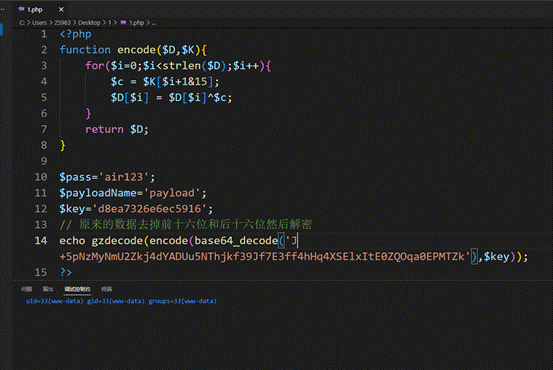Click the function encode($D,$K) declaration

133,50
